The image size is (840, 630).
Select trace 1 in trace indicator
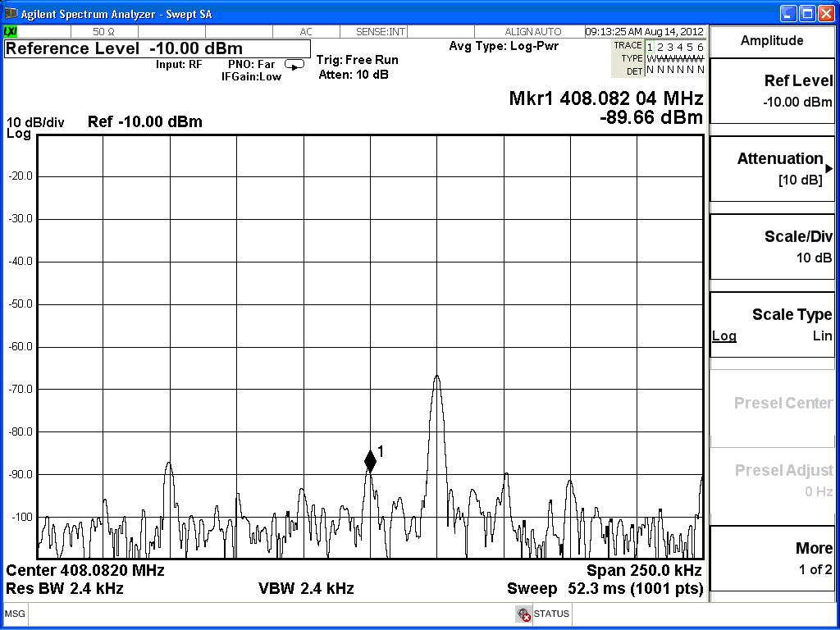[650, 47]
